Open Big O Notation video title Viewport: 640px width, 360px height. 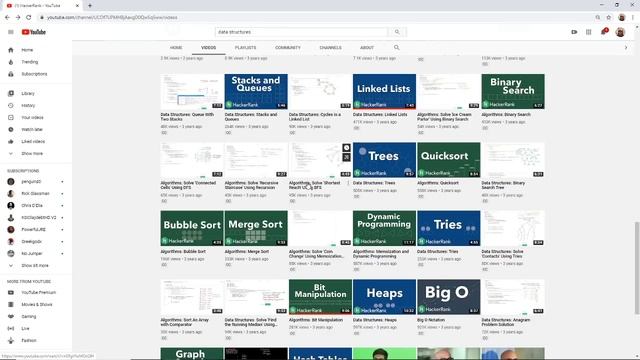point(431,320)
